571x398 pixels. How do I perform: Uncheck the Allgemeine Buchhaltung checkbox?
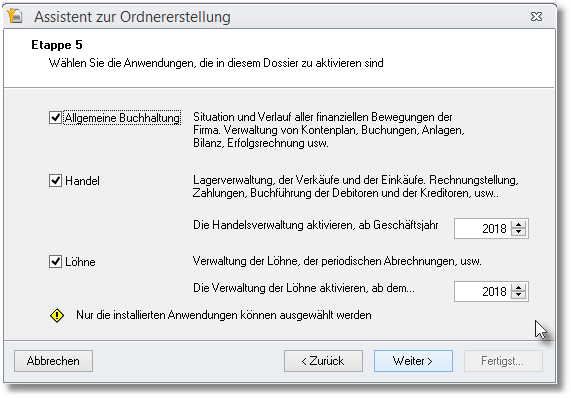tap(55, 118)
